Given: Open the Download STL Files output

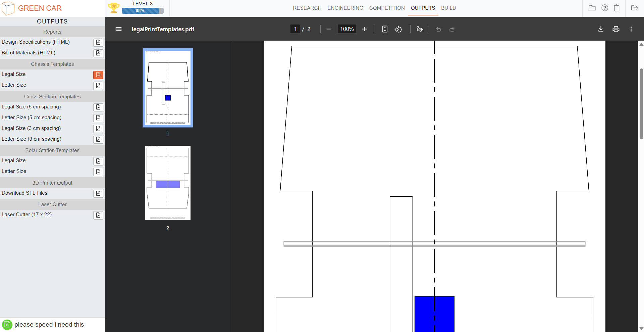Looking at the screenshot, I should point(98,193).
